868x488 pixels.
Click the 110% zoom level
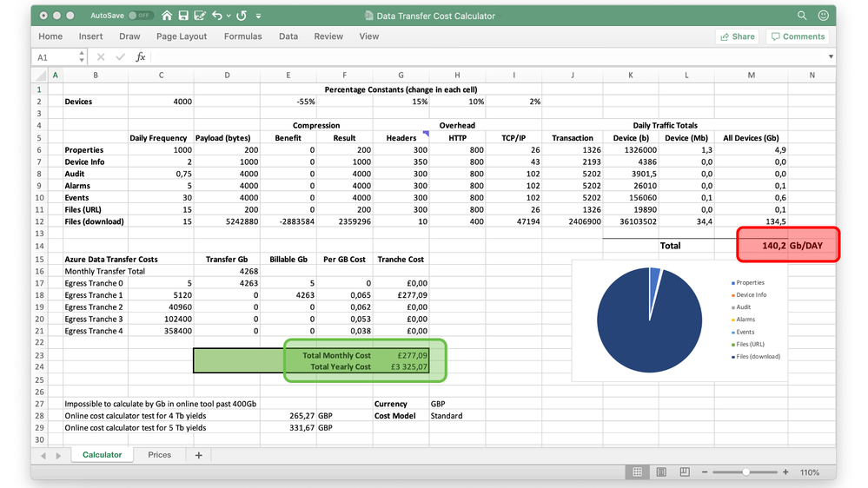(810, 472)
